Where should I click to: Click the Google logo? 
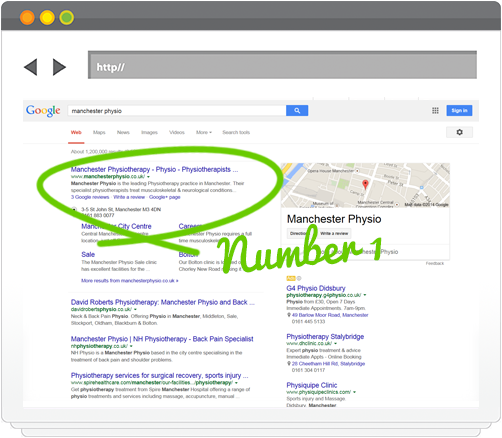pyautogui.click(x=43, y=111)
